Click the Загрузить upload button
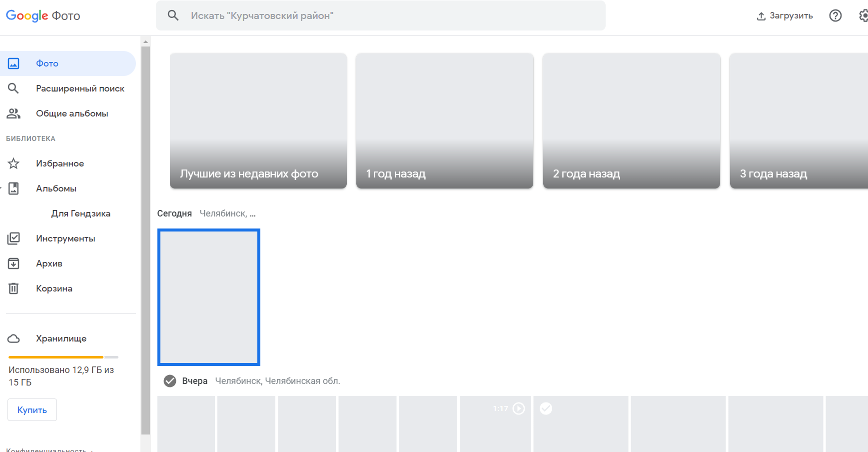Viewport: 868px width, 452px height. 785,15
